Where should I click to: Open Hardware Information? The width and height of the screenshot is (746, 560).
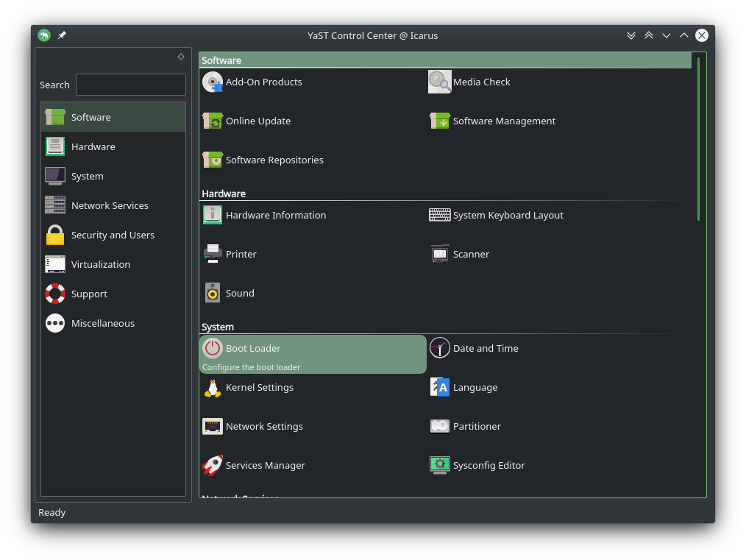click(x=275, y=215)
